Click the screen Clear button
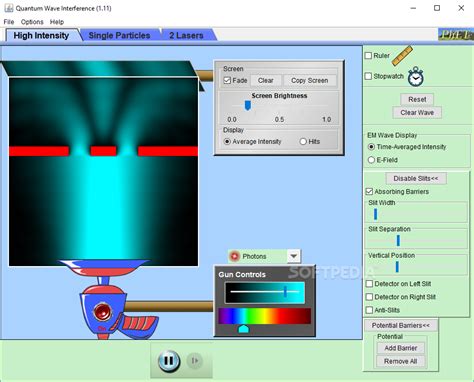474x382 pixels. point(266,80)
